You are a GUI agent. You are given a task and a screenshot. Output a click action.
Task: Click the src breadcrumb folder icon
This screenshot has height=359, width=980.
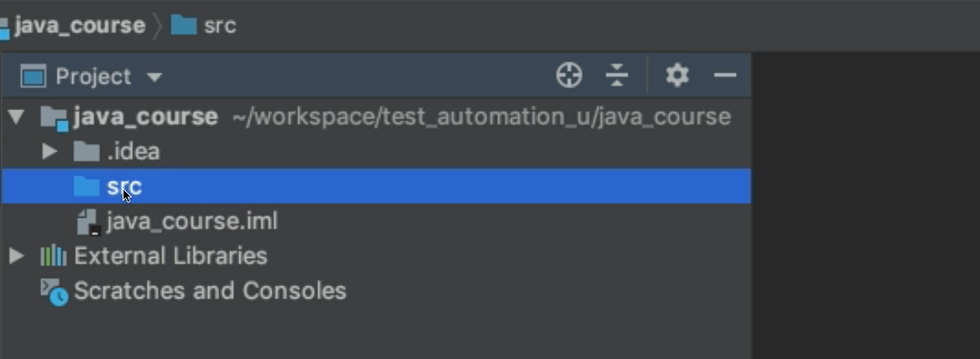tap(184, 25)
